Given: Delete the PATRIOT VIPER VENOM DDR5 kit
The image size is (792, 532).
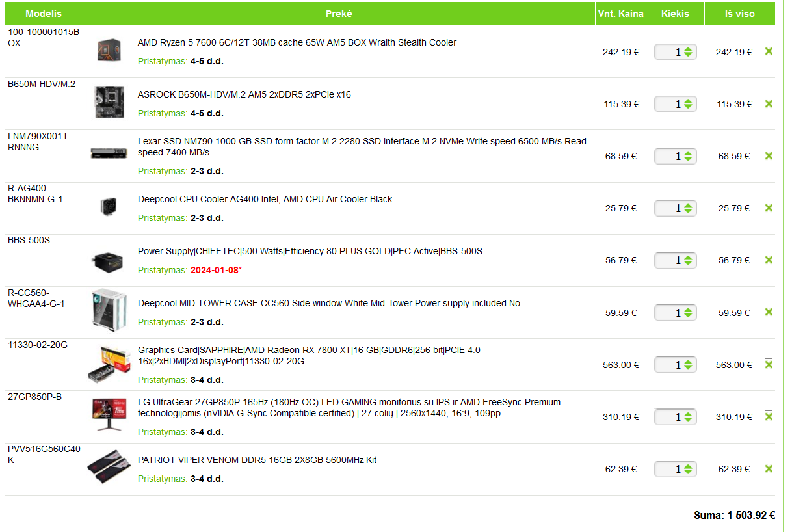Looking at the screenshot, I should point(769,468).
